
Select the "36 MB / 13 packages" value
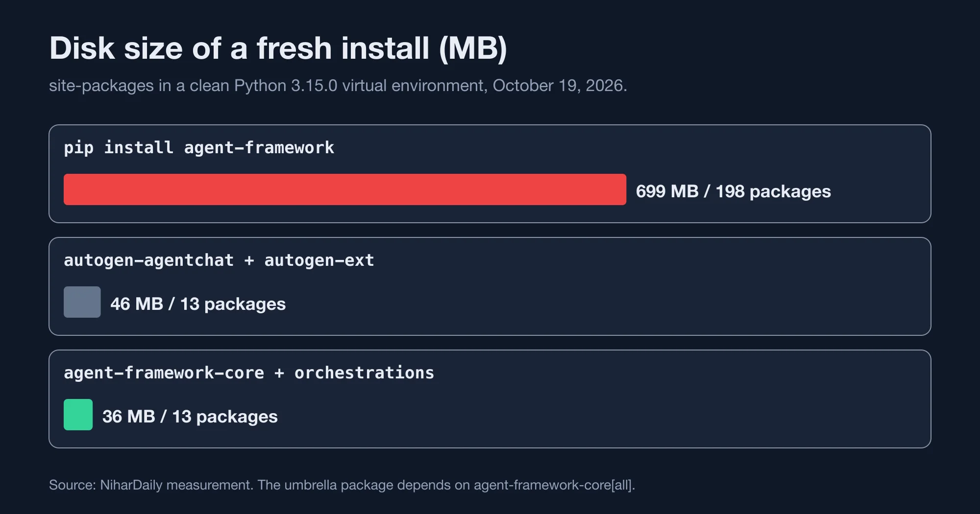coord(190,417)
